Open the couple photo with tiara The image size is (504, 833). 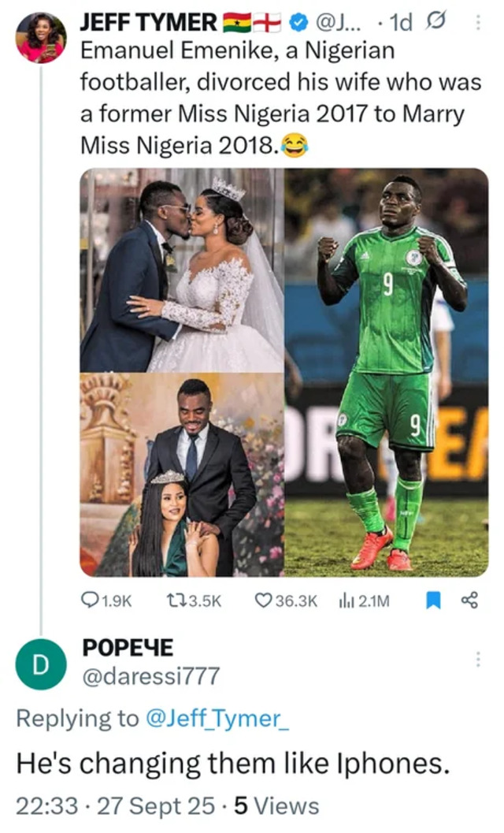click(181, 475)
